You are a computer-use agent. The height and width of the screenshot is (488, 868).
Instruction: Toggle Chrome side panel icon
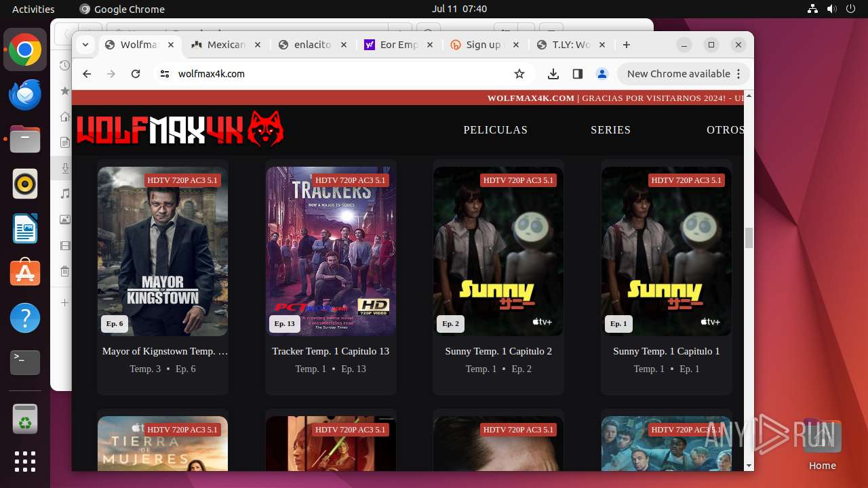coord(578,74)
